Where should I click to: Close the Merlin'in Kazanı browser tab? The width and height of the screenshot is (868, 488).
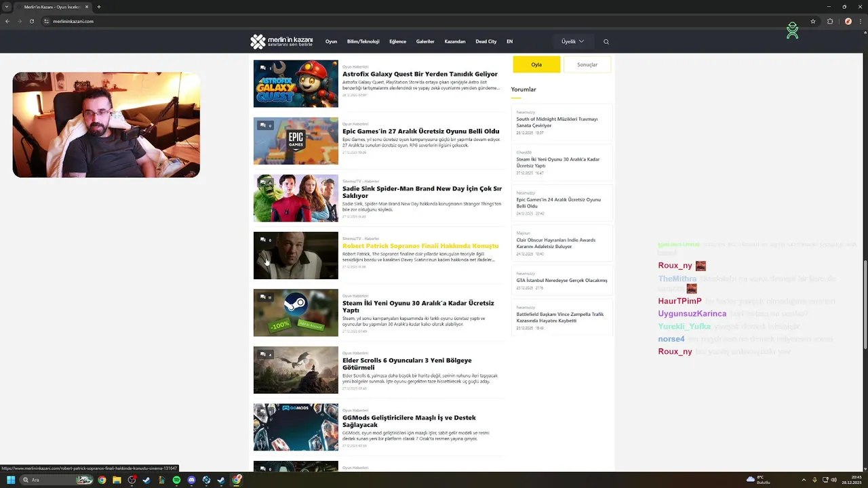pyautogui.click(x=86, y=7)
